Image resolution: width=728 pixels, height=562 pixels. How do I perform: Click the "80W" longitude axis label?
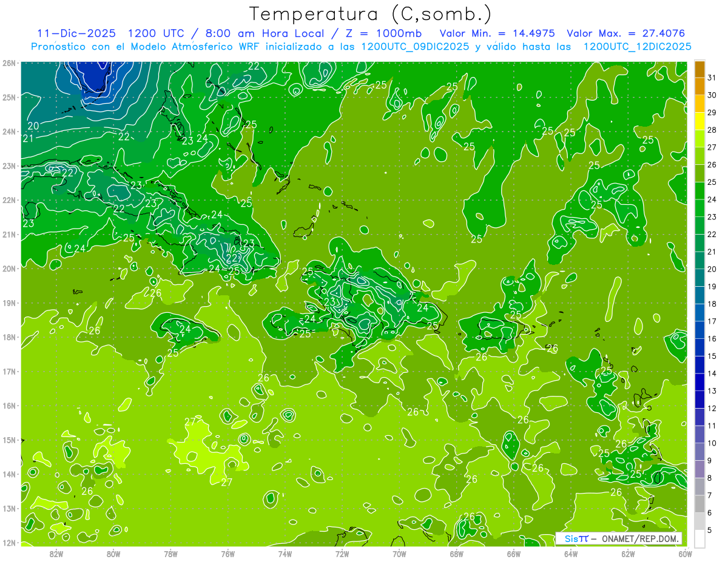tap(113, 554)
